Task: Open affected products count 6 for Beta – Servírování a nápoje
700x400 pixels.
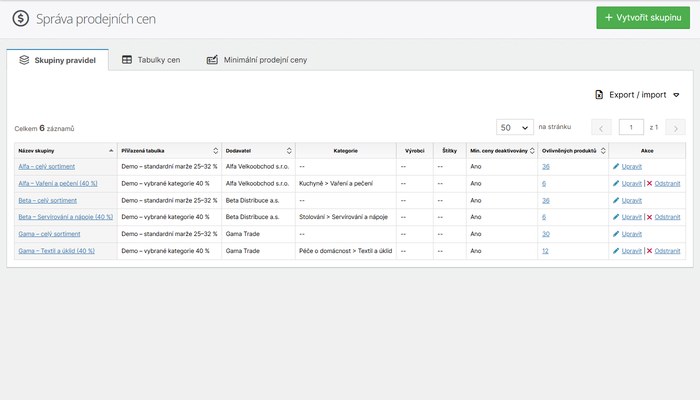Action: [544, 217]
